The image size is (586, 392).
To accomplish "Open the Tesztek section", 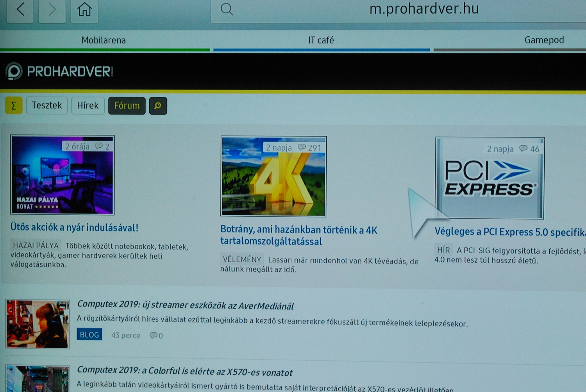I will [x=47, y=106].
